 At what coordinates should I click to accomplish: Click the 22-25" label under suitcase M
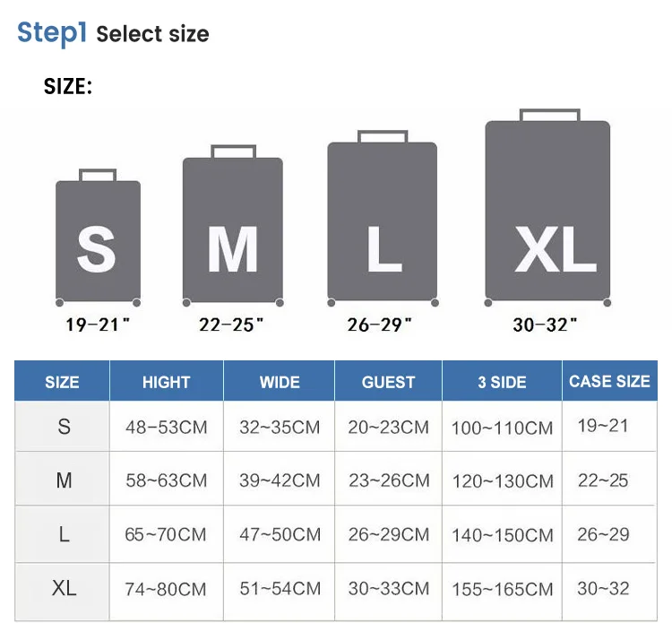(x=231, y=324)
